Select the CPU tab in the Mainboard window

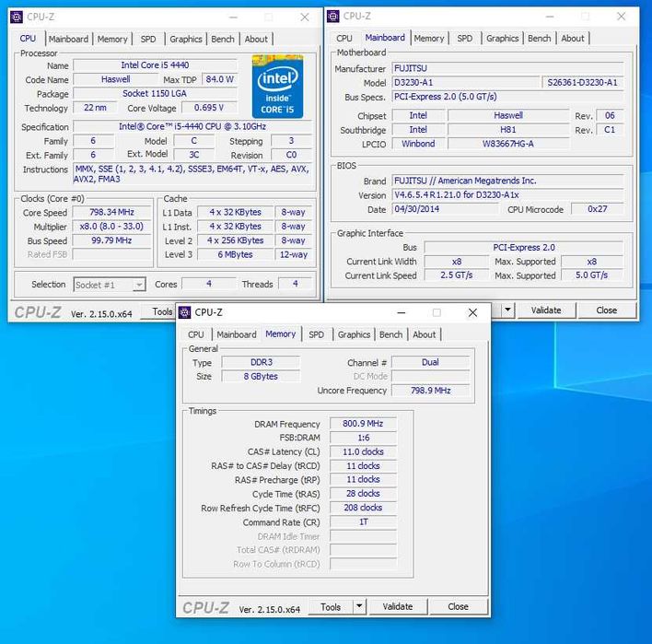coord(344,39)
